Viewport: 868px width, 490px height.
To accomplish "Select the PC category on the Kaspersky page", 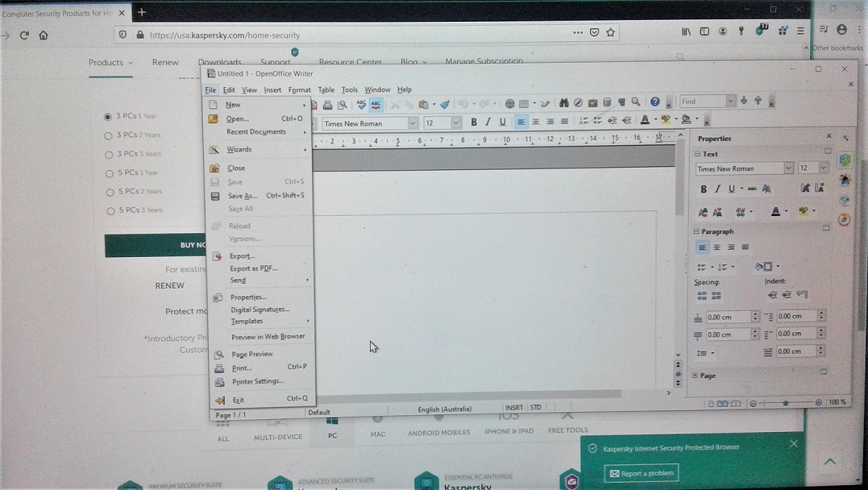I will click(332, 429).
